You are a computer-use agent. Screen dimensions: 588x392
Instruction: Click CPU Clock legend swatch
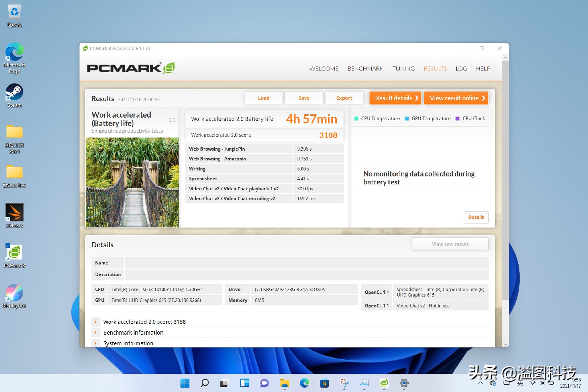[x=457, y=118]
